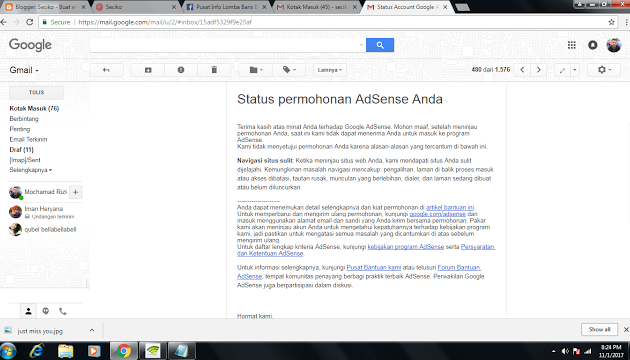Open Google notifications bell

tap(592, 45)
